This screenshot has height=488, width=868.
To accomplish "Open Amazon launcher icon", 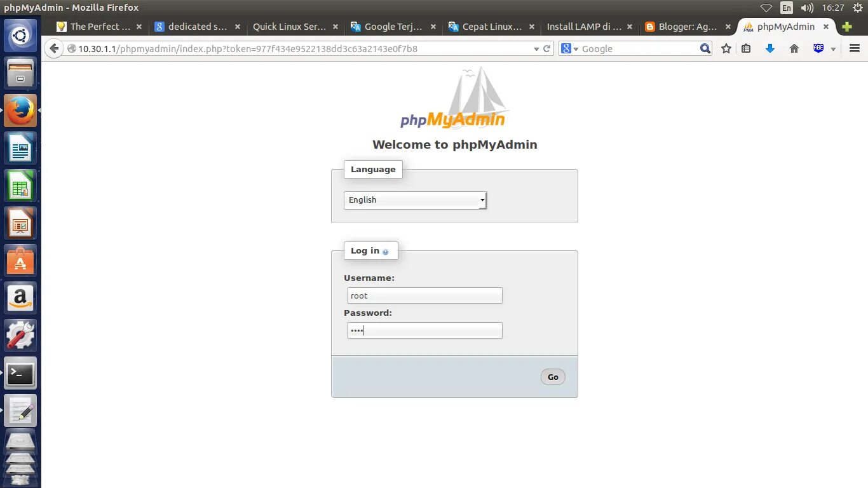I will (20, 298).
